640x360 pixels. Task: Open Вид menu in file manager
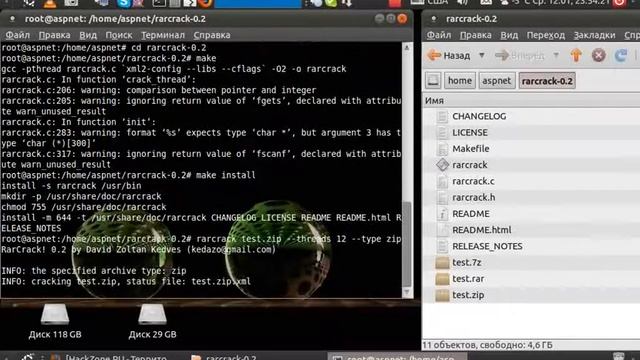coord(509,35)
